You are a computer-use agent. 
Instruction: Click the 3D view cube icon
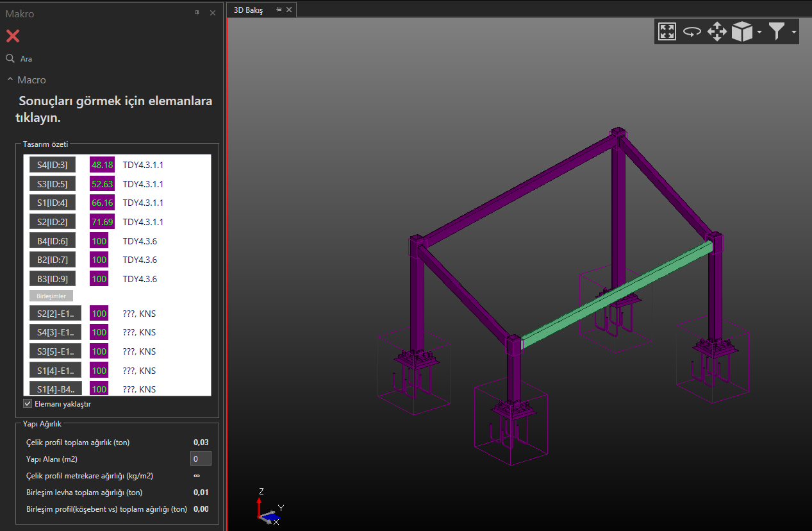point(742,31)
